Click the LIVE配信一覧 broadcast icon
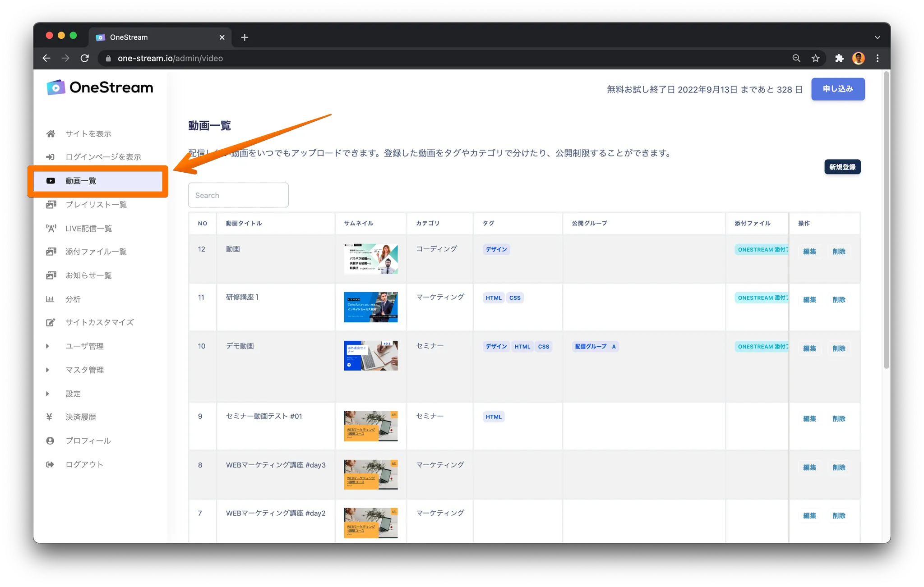Viewport: 924px width, 587px height. 51,228
